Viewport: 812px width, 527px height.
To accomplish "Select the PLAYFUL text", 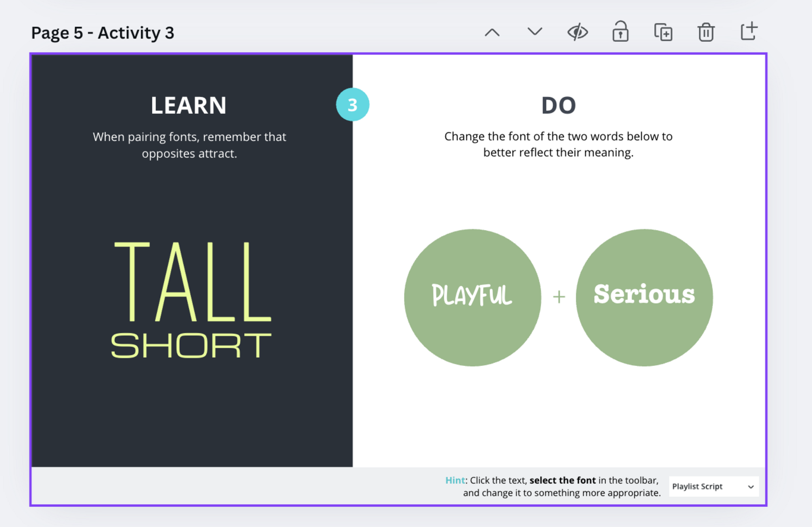I will pos(472,295).
